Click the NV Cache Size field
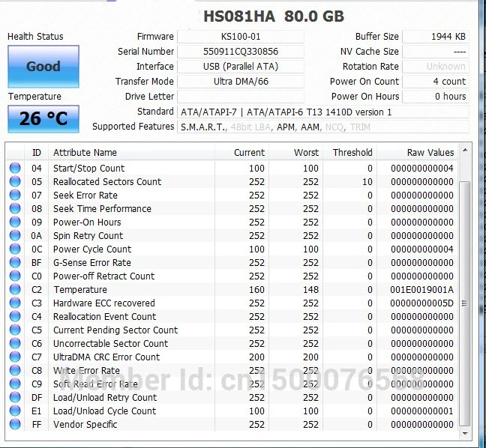486x448 pixels. point(436,52)
